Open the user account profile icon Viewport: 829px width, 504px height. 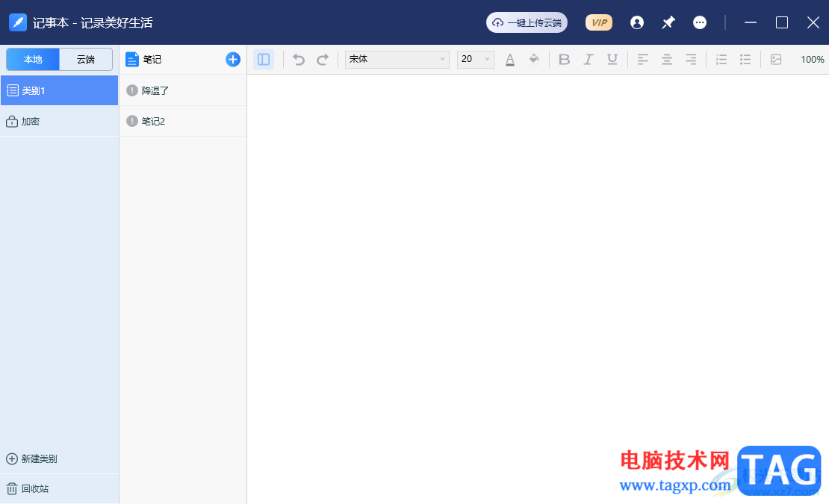[x=637, y=22]
